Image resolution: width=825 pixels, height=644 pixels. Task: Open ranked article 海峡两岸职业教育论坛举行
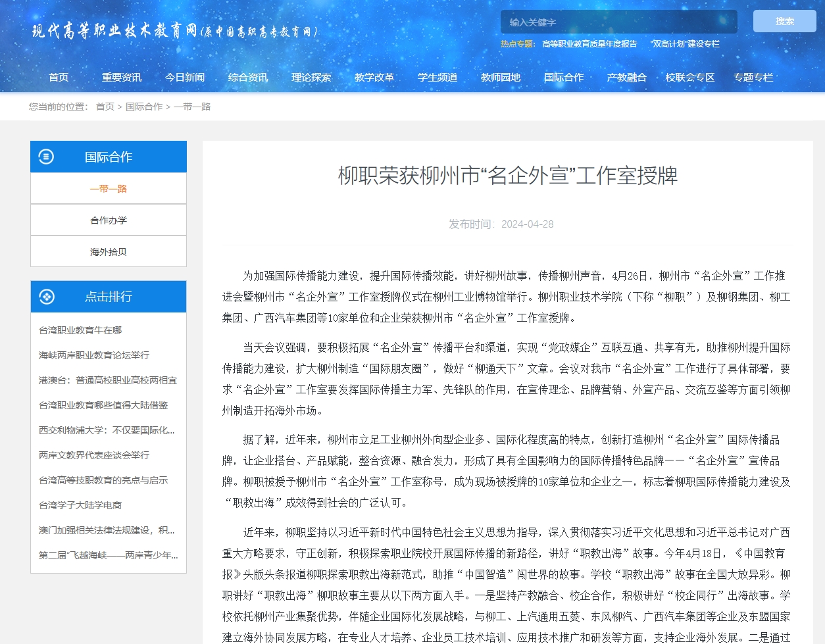coord(94,355)
